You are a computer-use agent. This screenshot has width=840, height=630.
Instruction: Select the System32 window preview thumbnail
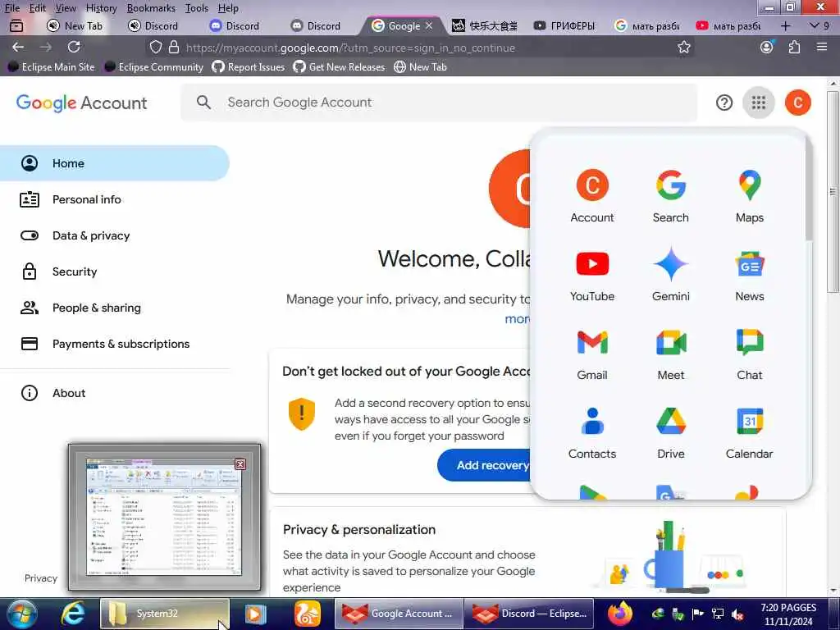pyautogui.click(x=164, y=518)
